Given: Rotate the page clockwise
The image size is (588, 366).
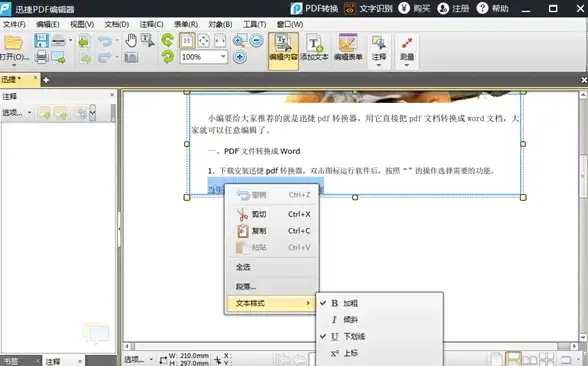Looking at the screenshot, I should click(168, 57).
